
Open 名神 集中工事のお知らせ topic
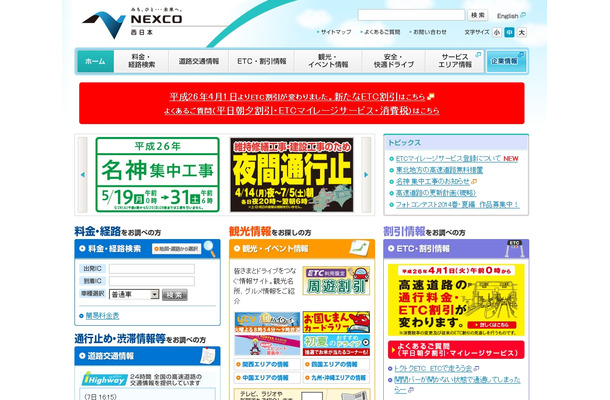(x=433, y=181)
